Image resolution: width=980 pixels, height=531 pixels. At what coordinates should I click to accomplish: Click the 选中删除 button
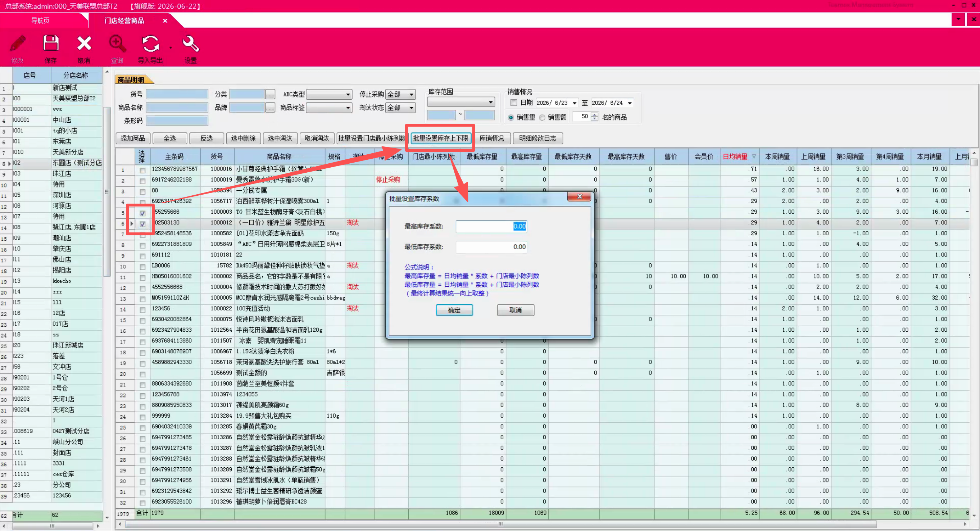click(243, 139)
